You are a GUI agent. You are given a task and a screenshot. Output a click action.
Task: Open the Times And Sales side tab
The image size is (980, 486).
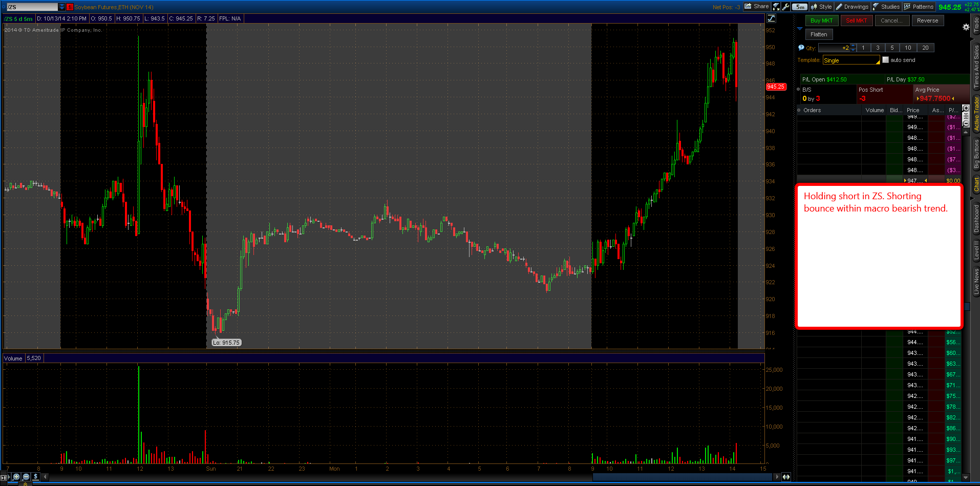tap(976, 67)
